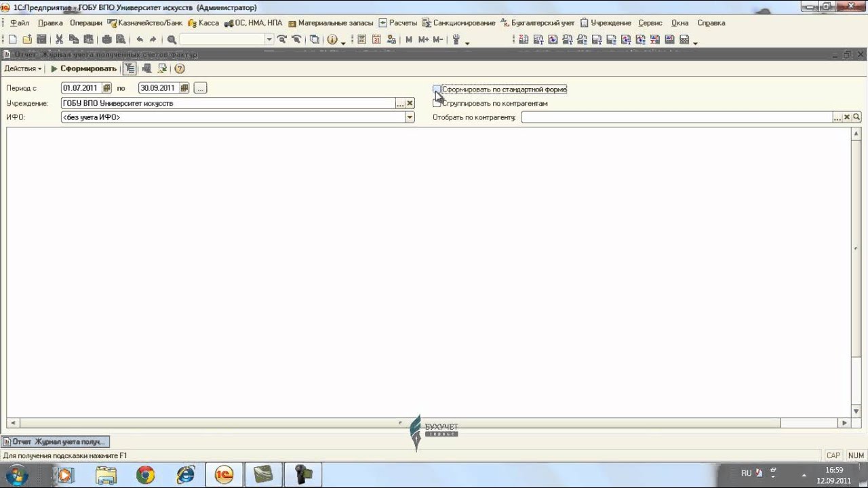Click the vertical scrollbar down arrow
The image size is (868, 488).
(856, 411)
